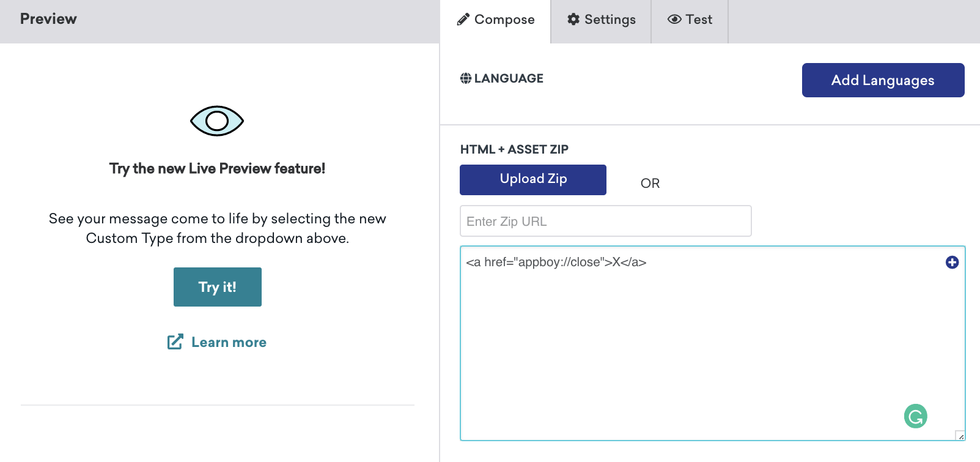Viewport: 980px width, 462px height.
Task: Select the HTML + ASSET ZIP label
Action: point(514,149)
